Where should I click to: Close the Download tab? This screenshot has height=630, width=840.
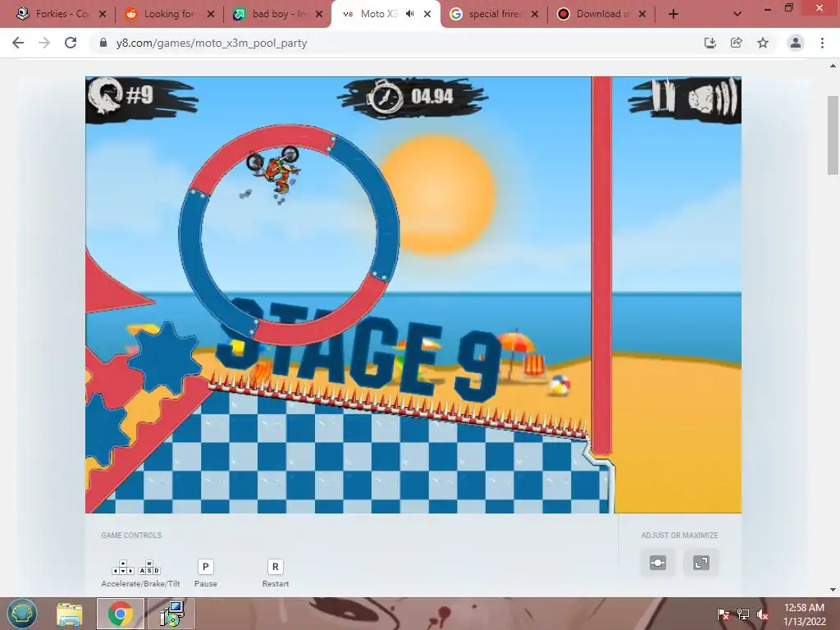point(642,14)
